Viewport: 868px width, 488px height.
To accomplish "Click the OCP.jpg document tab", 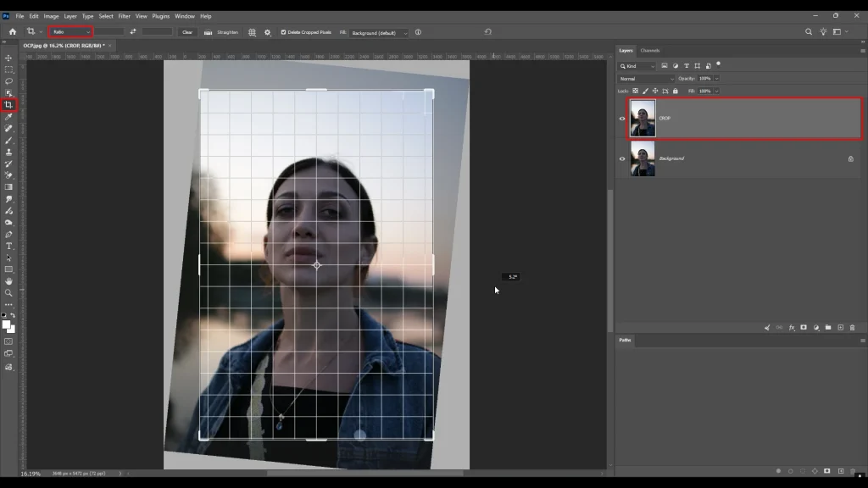I will (x=64, y=46).
